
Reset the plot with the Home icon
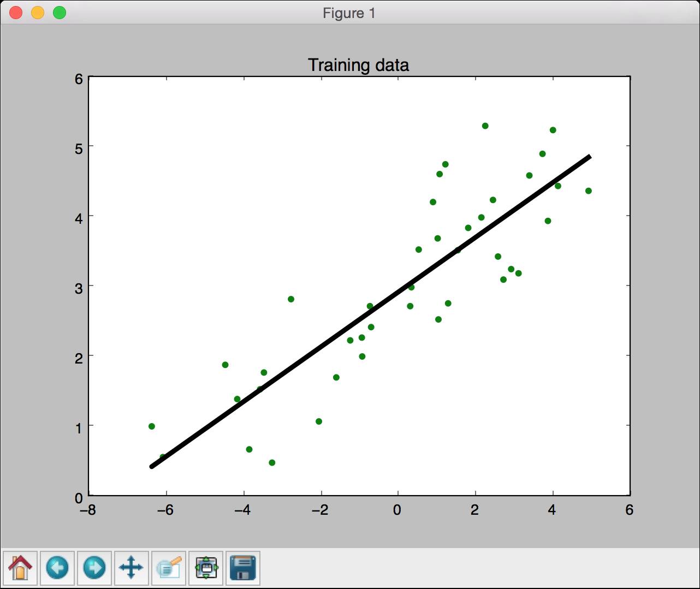20,568
